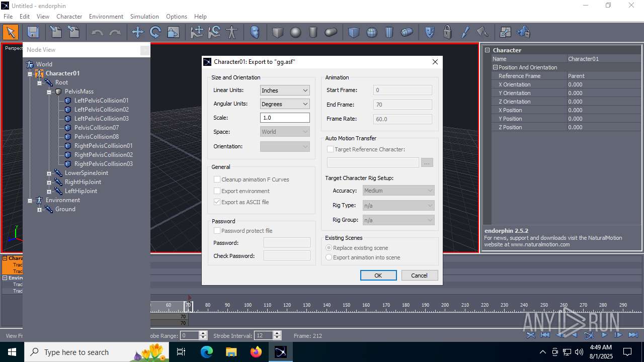Open the Options menu
Screen dimensions: 644x362
(177, 17)
